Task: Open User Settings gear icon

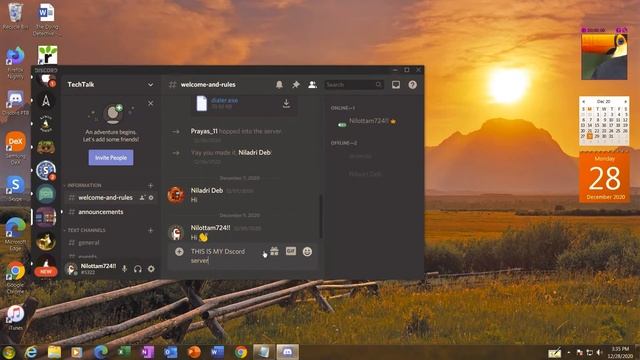Action: [x=151, y=269]
